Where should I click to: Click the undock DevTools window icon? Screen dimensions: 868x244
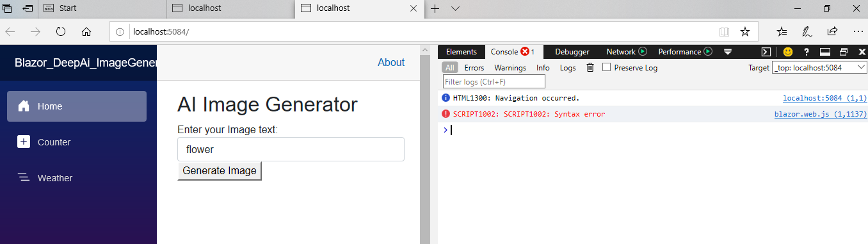coord(844,52)
